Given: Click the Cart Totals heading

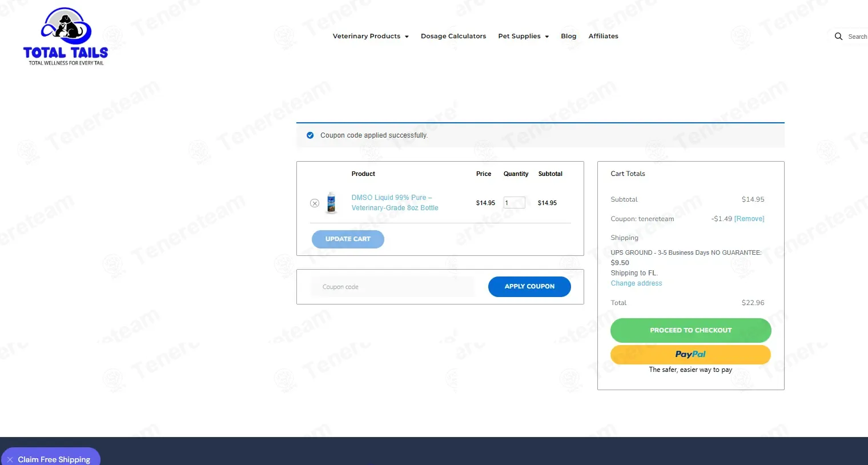Looking at the screenshot, I should click(628, 174).
